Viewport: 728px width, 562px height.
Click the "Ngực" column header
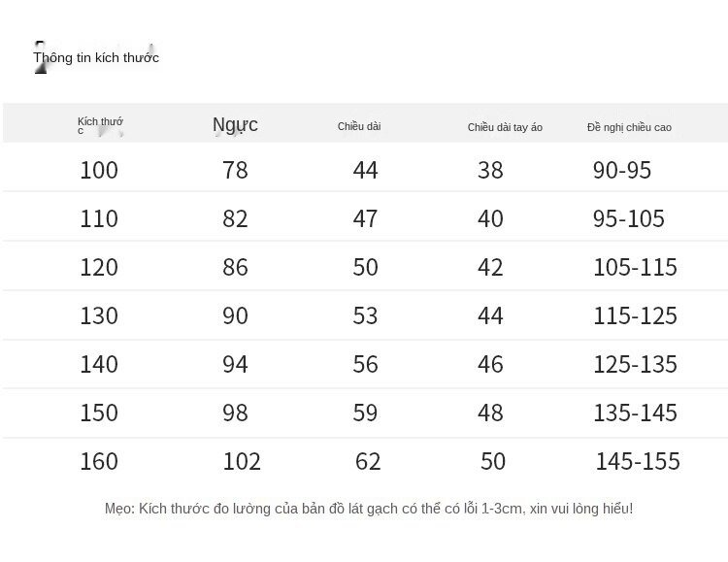click(235, 125)
